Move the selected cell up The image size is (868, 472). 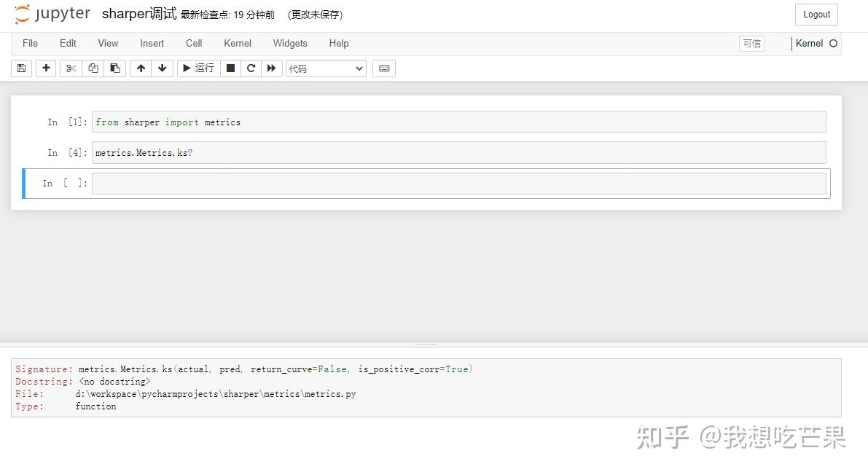click(x=140, y=68)
